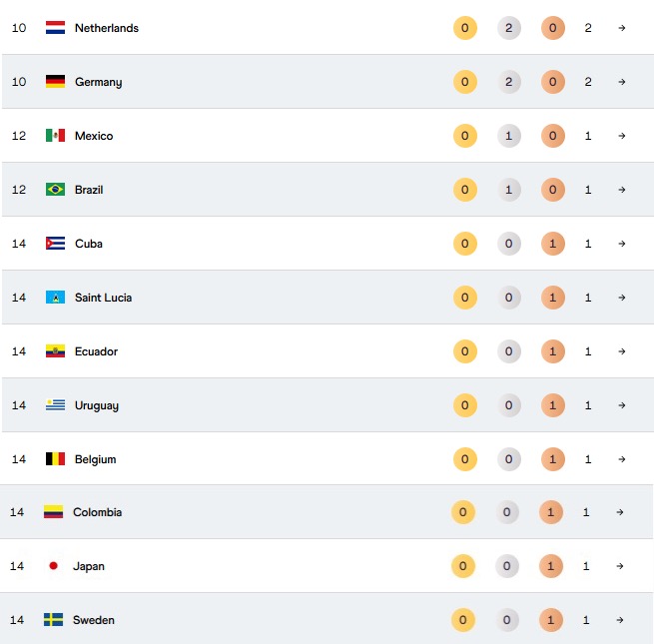
Task: Open the Belgium country link
Action: point(95,459)
